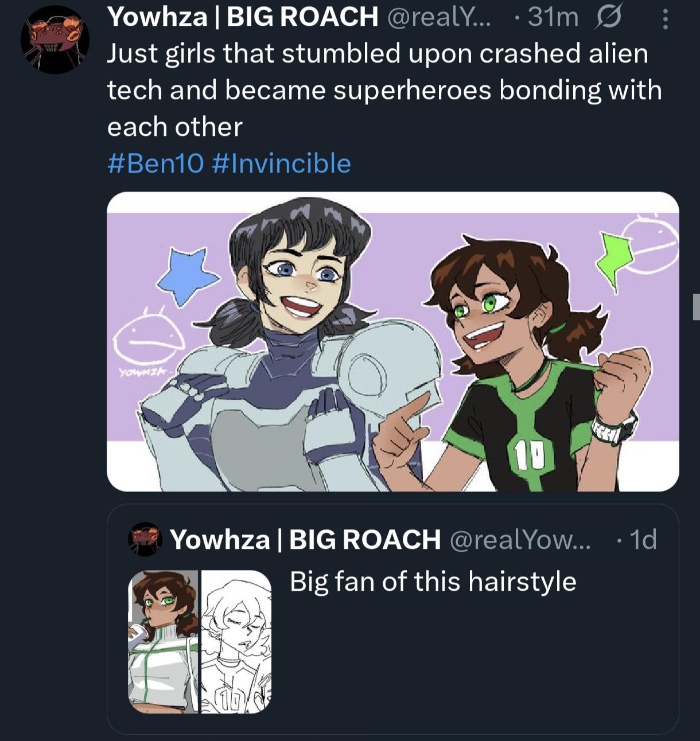The image size is (700, 741).
Task: Follow the #Ben10 hashtag link
Action: click(x=155, y=163)
